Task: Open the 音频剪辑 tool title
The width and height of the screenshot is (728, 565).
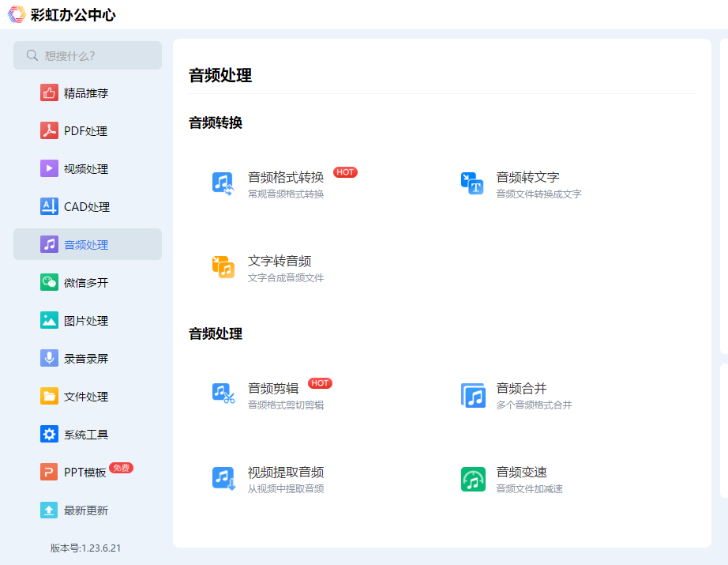Action: [x=273, y=388]
